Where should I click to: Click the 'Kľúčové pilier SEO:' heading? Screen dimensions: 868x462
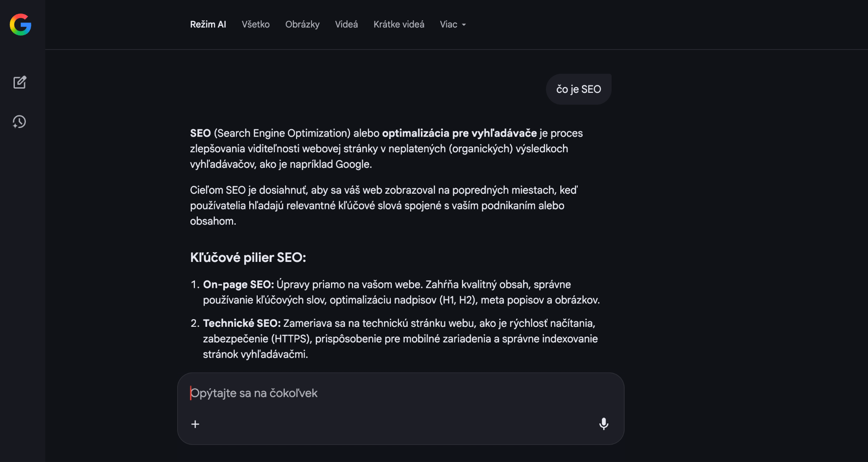(x=248, y=258)
